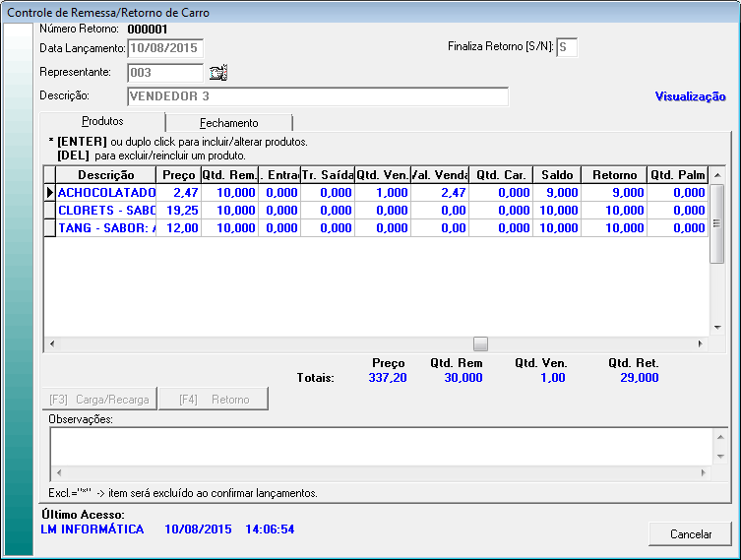Click inside the Observações text area
This screenshot has height=560, width=741.
[x=374, y=446]
